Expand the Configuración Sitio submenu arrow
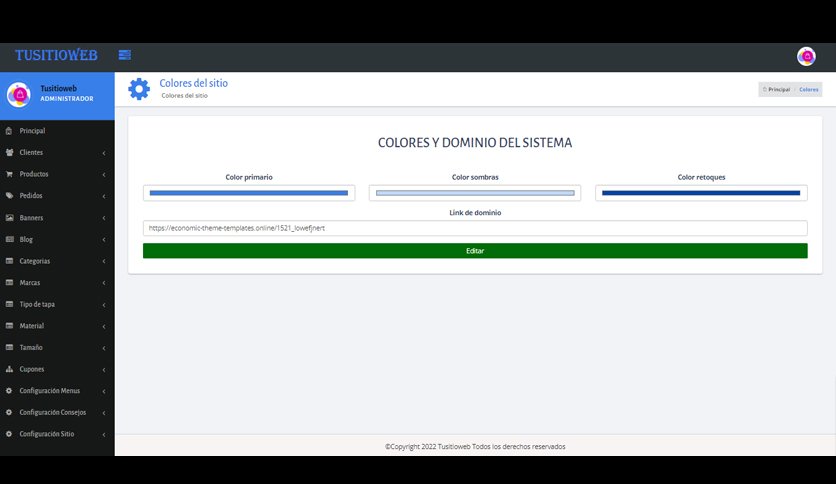Viewport: 836px width, 484px height. (x=104, y=434)
